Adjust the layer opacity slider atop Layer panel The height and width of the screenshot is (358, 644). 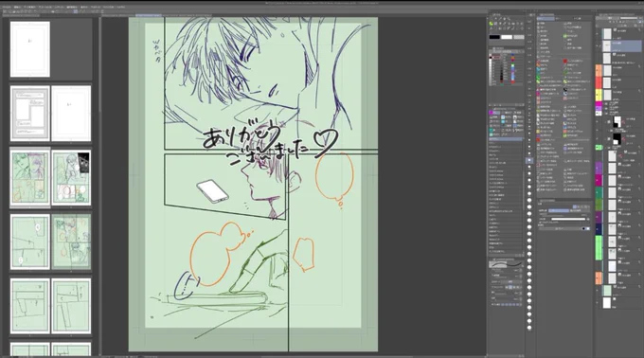click(x=629, y=18)
